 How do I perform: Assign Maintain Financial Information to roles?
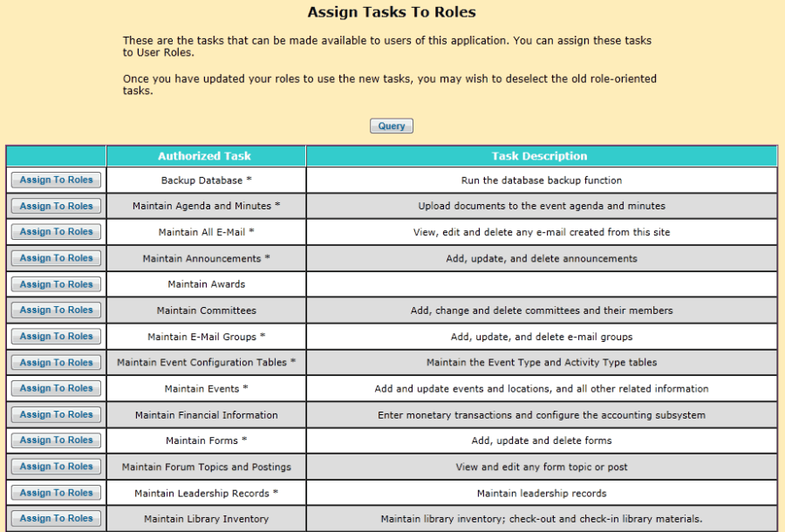[x=56, y=415]
